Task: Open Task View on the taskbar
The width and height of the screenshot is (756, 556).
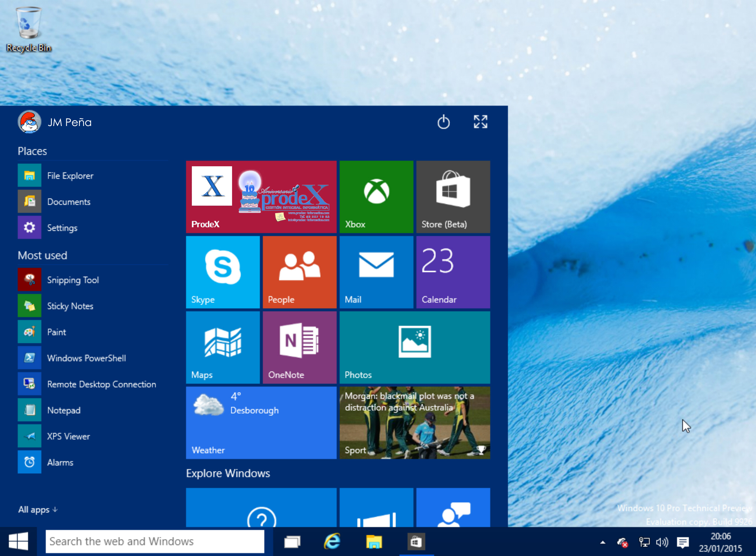Action: click(x=292, y=542)
